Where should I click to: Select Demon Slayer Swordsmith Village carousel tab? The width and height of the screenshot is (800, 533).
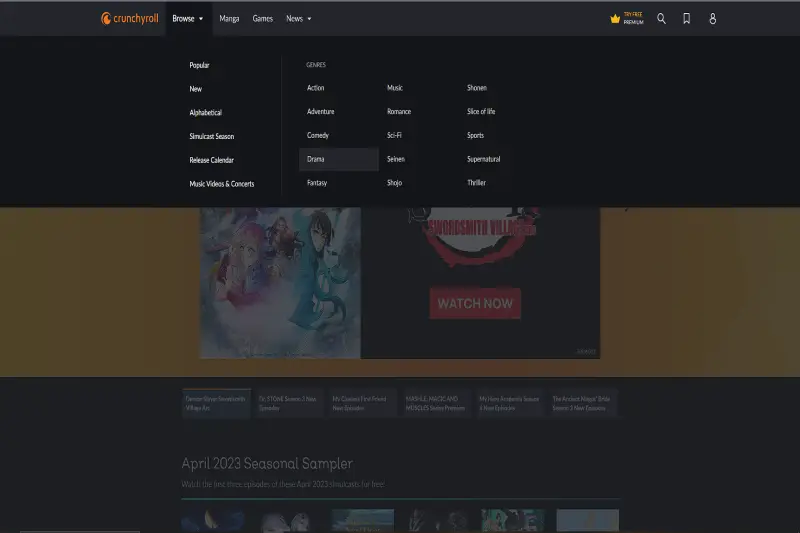(216, 403)
